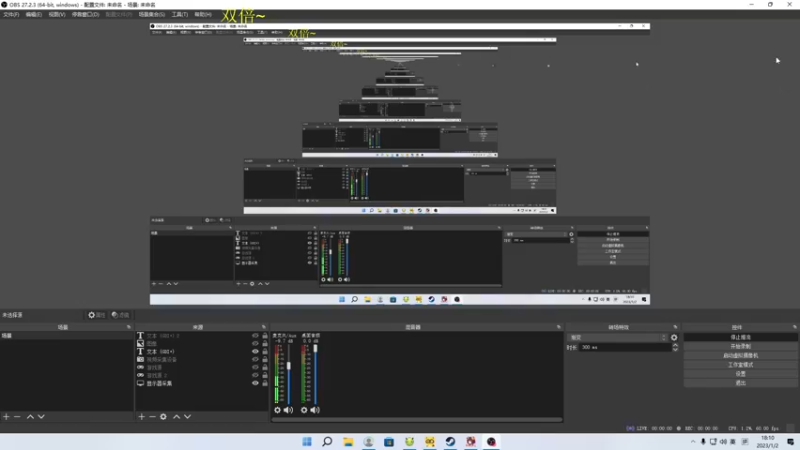Open the 帮助(H) menu
The width and height of the screenshot is (800, 450).
[x=203, y=15]
